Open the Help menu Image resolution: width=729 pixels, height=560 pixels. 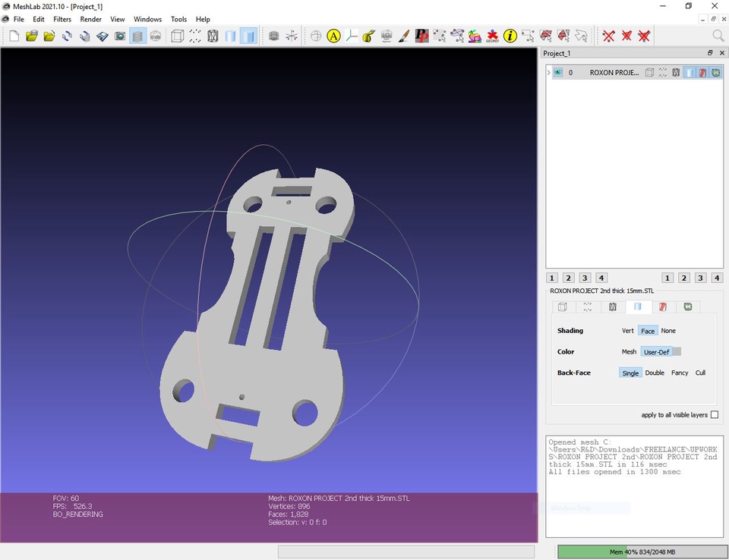pyautogui.click(x=203, y=19)
